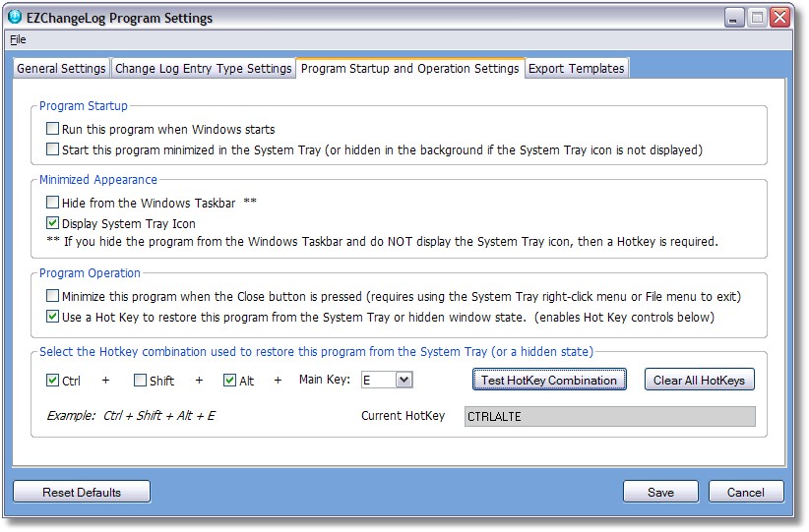Screen dimensions: 809x532
Task: Click the Program Operation group label
Action: tap(90, 272)
